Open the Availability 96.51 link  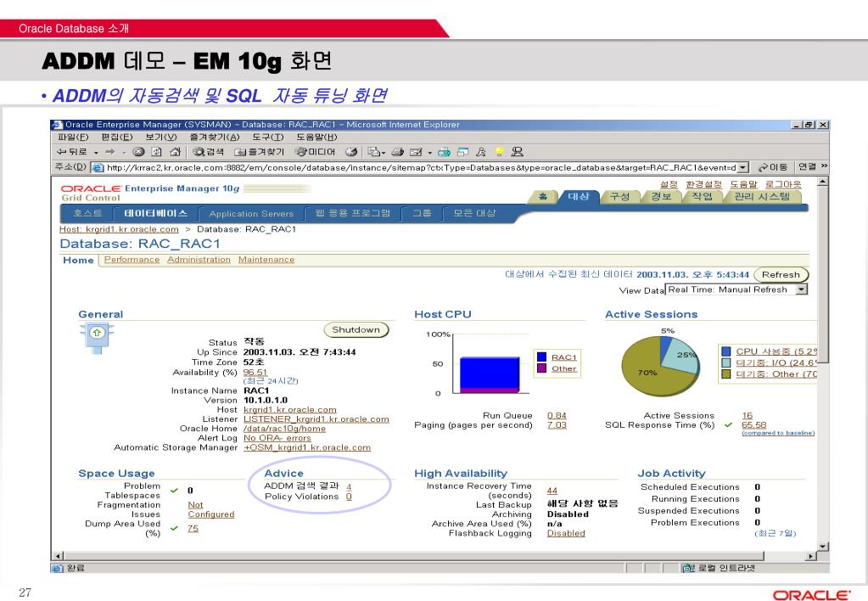coord(255,373)
